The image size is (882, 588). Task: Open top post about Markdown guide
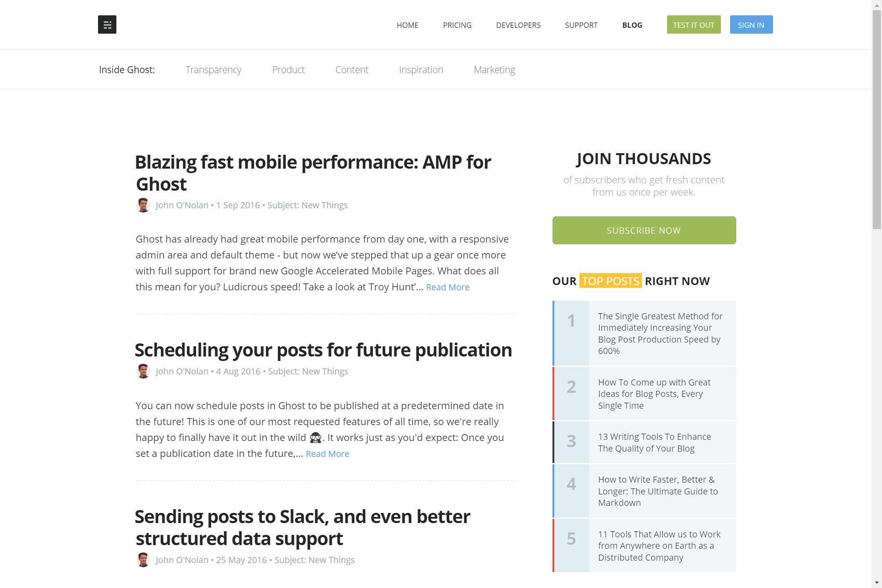pyautogui.click(x=644, y=491)
